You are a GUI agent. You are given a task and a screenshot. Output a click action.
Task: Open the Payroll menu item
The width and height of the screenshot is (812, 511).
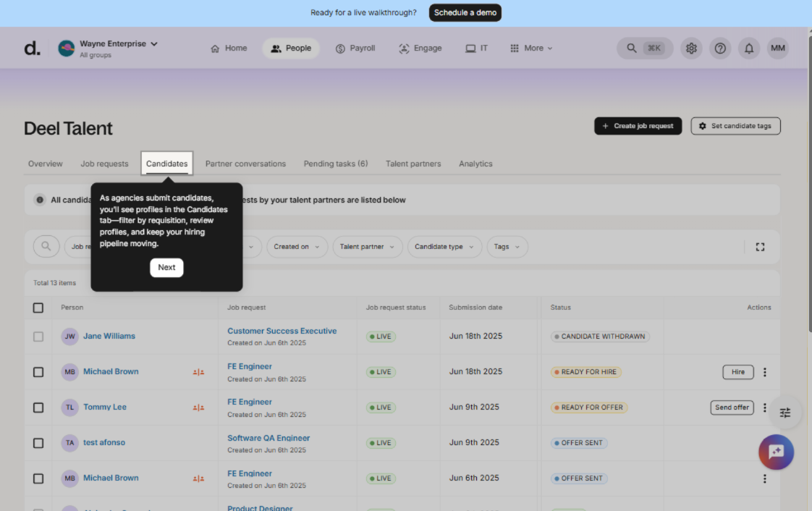coord(355,48)
